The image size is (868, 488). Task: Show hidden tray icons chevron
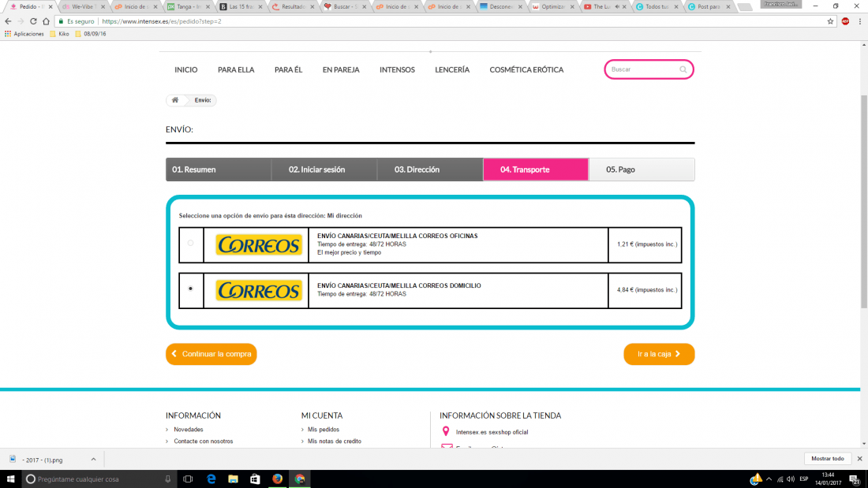point(769,479)
